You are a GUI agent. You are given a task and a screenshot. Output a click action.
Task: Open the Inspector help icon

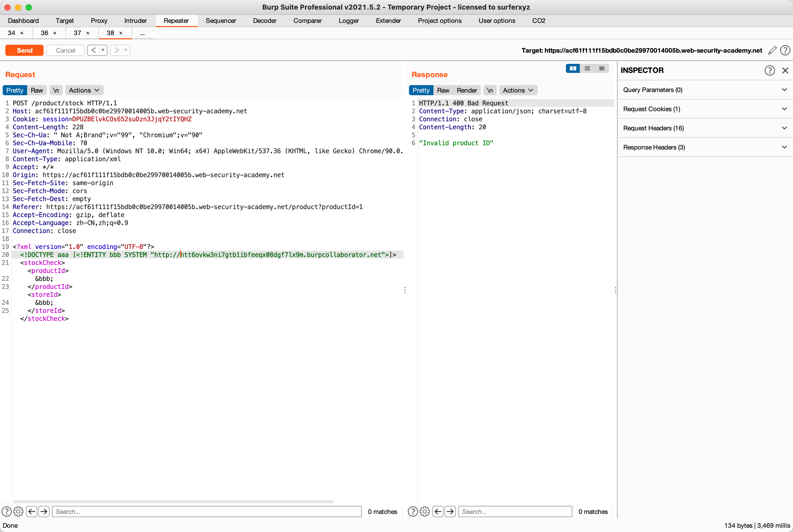[x=770, y=70]
